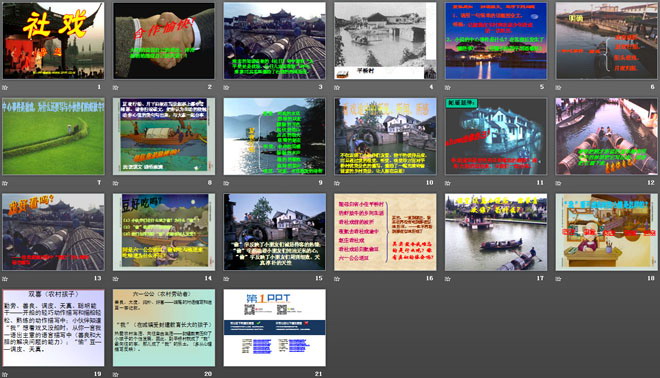Click the animation star icon below slide 1
Viewport: 660px width, 378px height.
(x=5, y=88)
